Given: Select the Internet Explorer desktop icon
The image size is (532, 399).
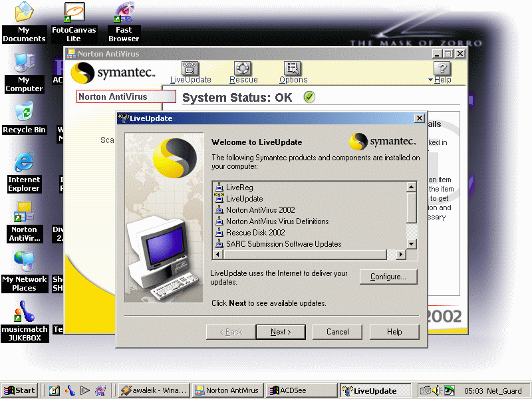Looking at the screenshot, I should pyautogui.click(x=24, y=172).
